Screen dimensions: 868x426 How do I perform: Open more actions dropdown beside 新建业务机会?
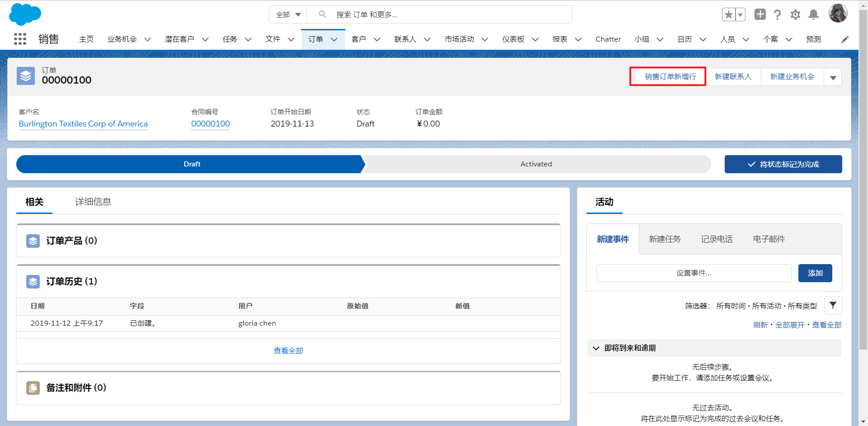[x=833, y=76]
